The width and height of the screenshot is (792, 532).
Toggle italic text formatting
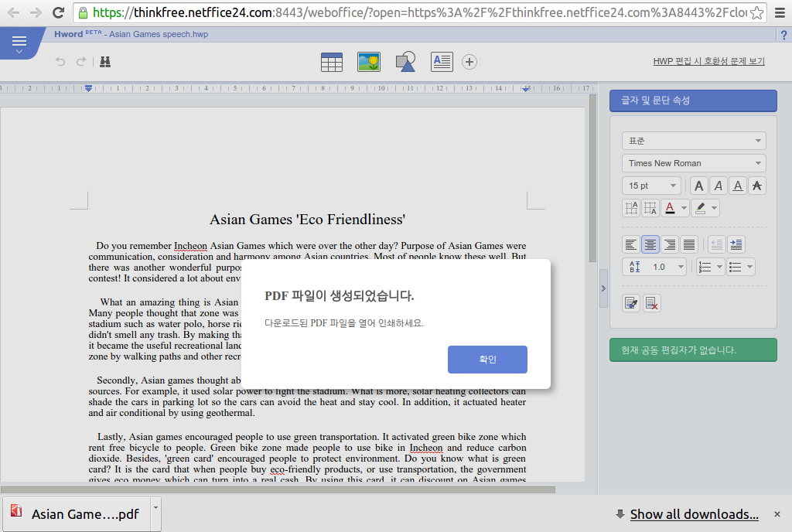coord(719,186)
